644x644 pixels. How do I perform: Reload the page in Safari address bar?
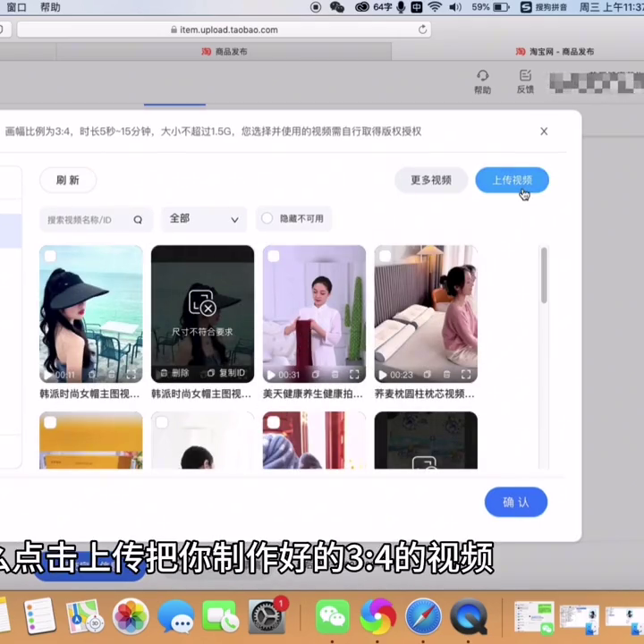click(x=422, y=30)
